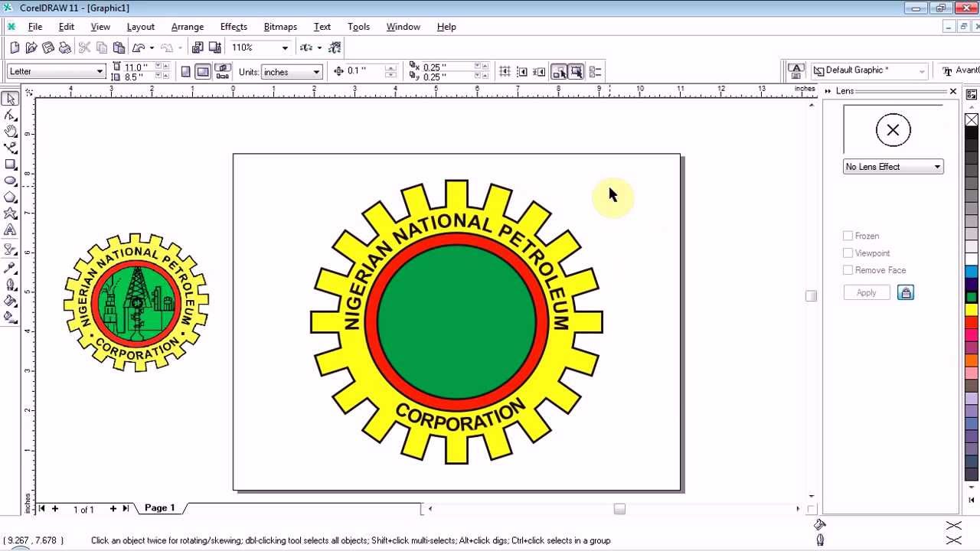Toggle Snap to Guidelines icon
This screenshot has height=551, width=980.
[522, 72]
